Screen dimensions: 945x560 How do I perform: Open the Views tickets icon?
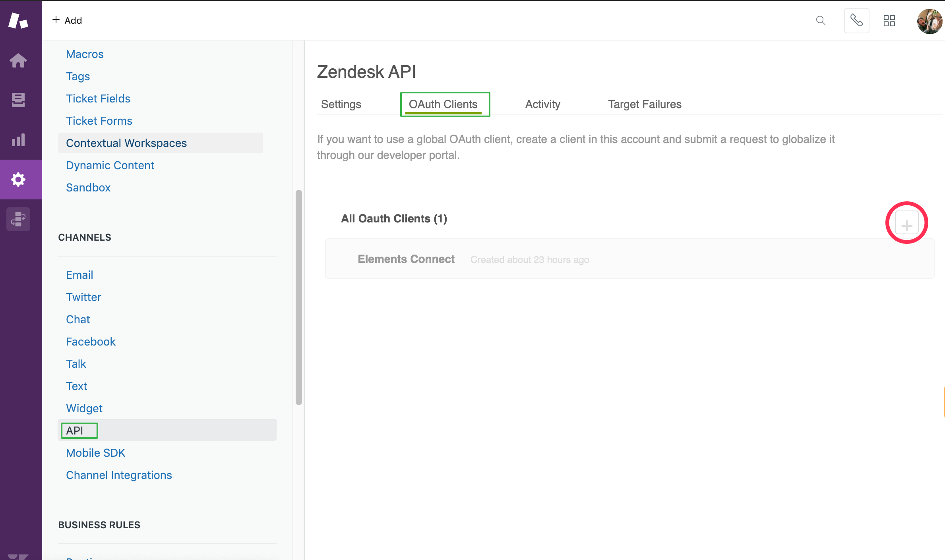coord(18,100)
